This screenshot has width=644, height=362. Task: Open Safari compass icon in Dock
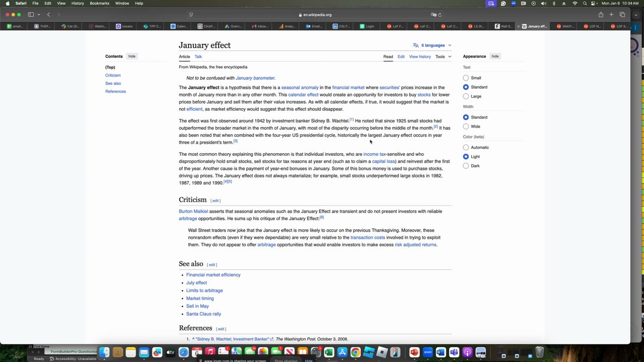[x=184, y=352]
